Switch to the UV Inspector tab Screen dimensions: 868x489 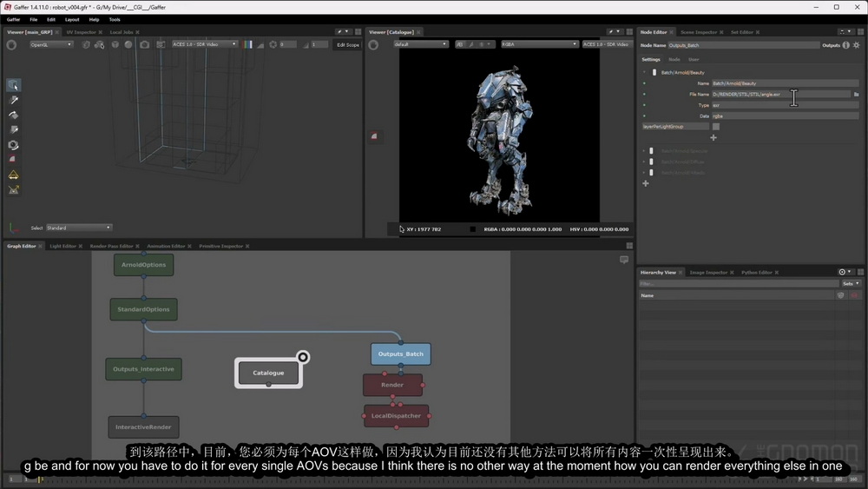tap(82, 32)
